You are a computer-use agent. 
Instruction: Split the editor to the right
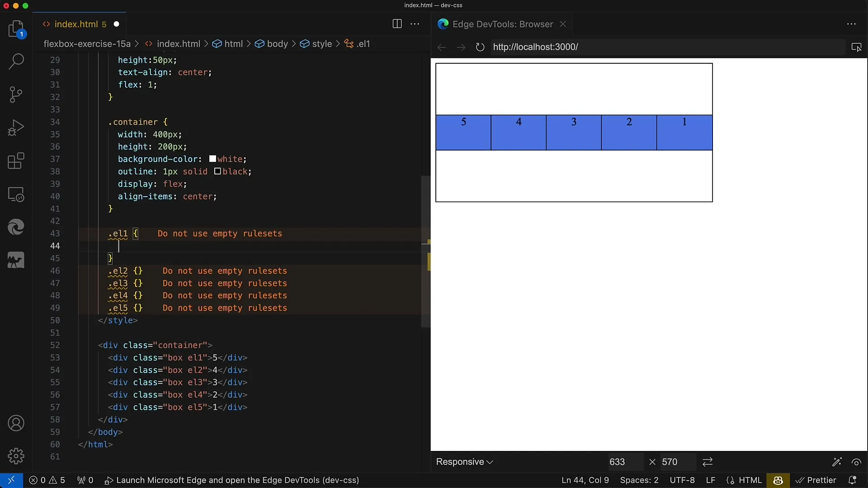pos(397,24)
